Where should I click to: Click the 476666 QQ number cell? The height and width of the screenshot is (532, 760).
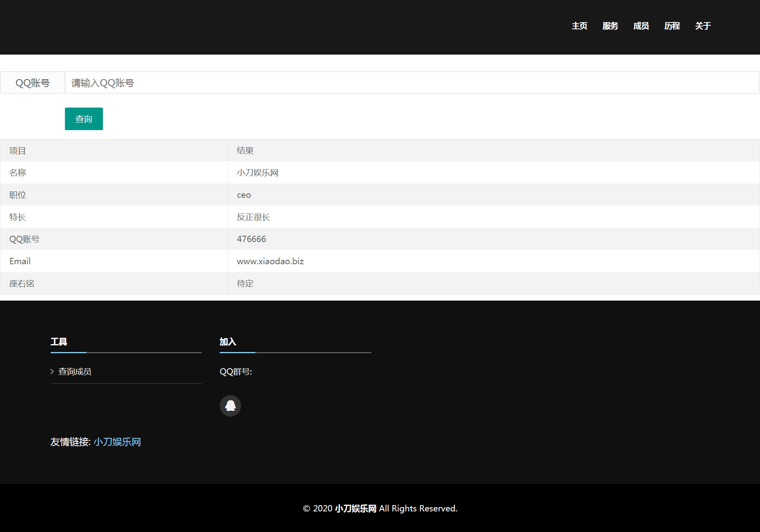(251, 239)
